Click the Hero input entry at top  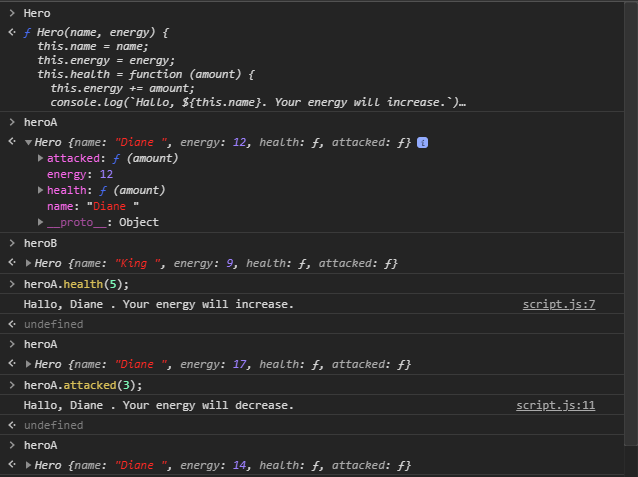[x=37, y=13]
